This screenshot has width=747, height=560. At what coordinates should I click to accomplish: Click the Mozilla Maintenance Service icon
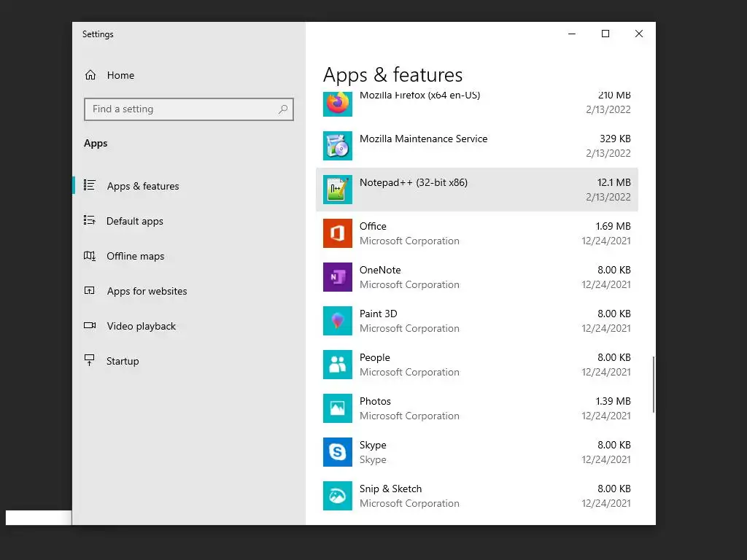338,146
